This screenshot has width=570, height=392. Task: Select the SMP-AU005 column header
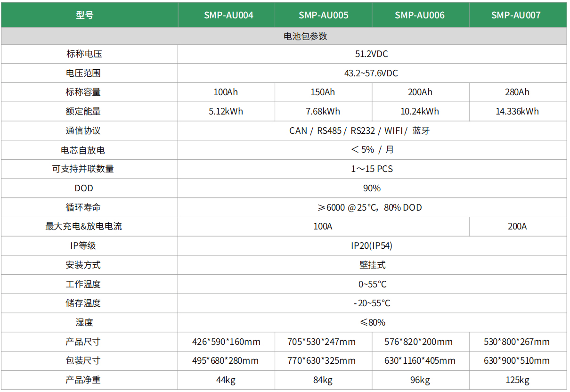pos(324,15)
